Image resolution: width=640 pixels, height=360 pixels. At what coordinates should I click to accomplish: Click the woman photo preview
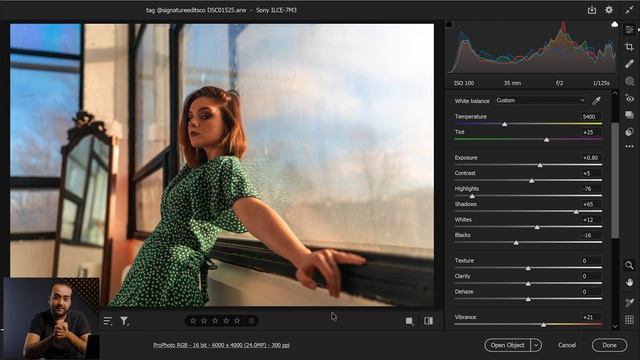point(222,164)
